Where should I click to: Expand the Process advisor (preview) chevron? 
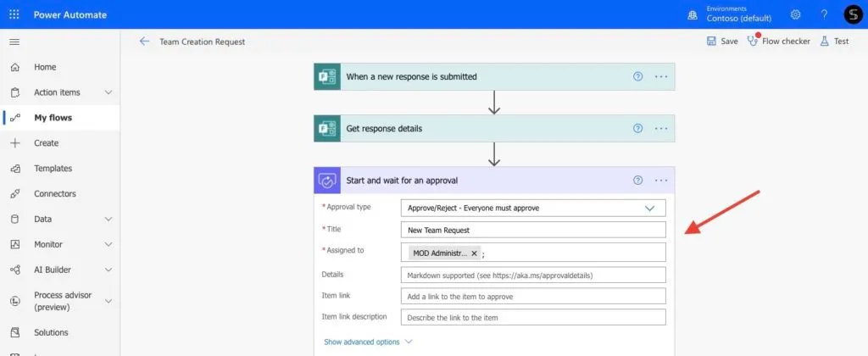(108, 301)
